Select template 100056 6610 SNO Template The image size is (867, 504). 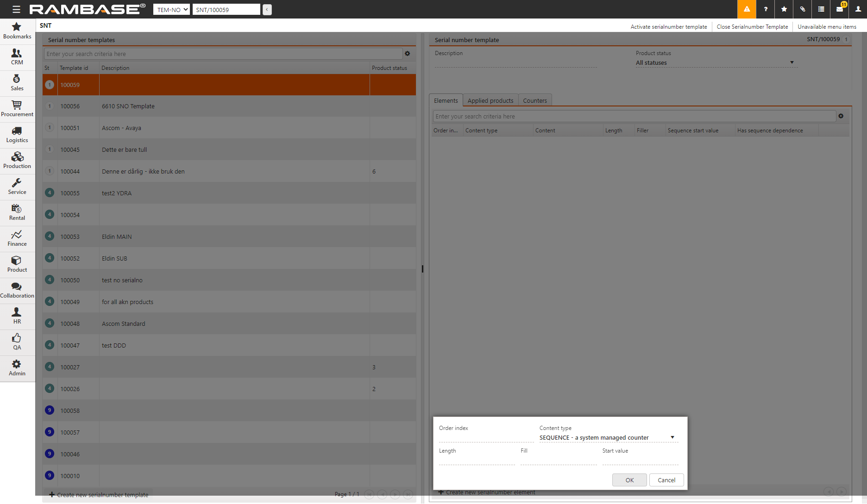pos(128,106)
